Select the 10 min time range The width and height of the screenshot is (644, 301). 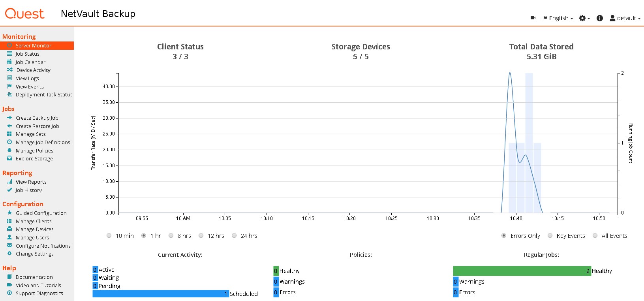109,236
